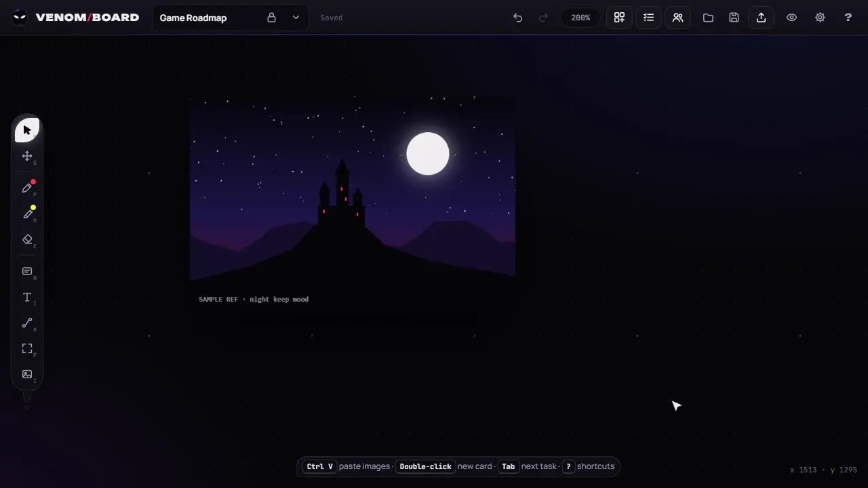This screenshot has width=868, height=488.
Task: Click the 'Saved' status text
Action: 332,18
